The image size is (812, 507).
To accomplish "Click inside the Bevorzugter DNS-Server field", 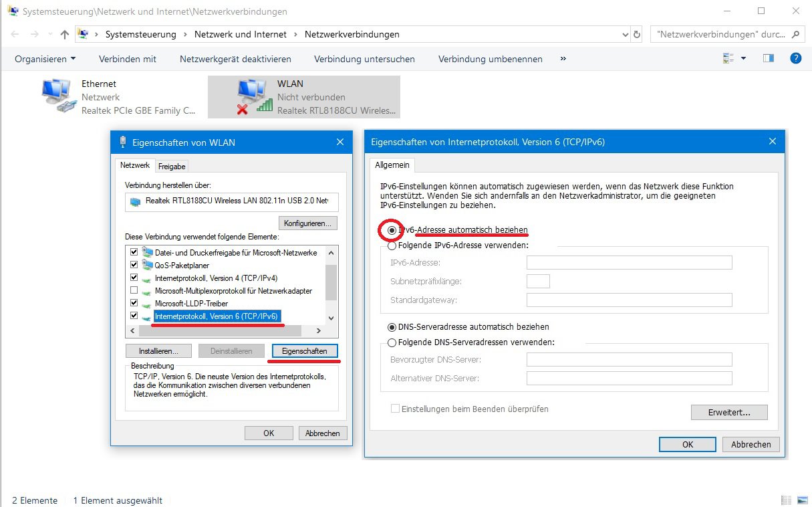I will tap(629, 359).
